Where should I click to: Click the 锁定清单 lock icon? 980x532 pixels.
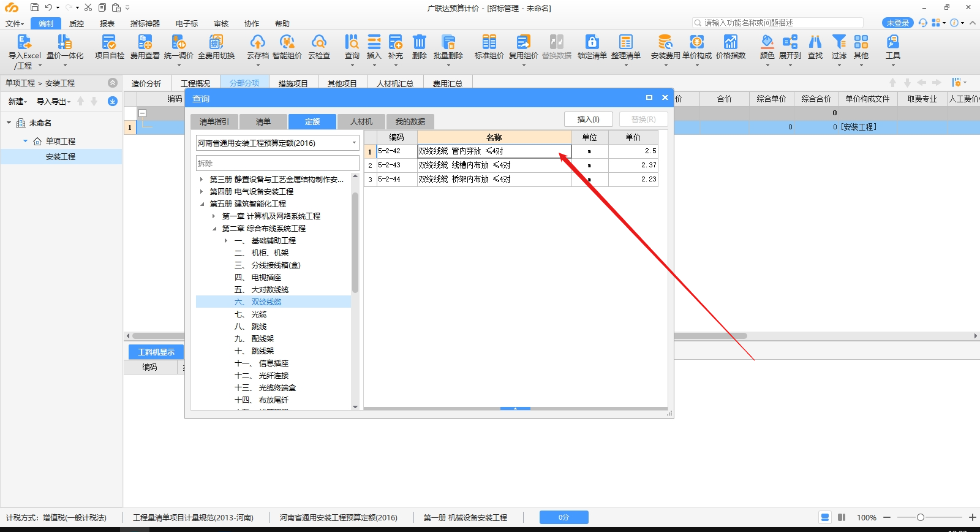click(x=592, y=42)
